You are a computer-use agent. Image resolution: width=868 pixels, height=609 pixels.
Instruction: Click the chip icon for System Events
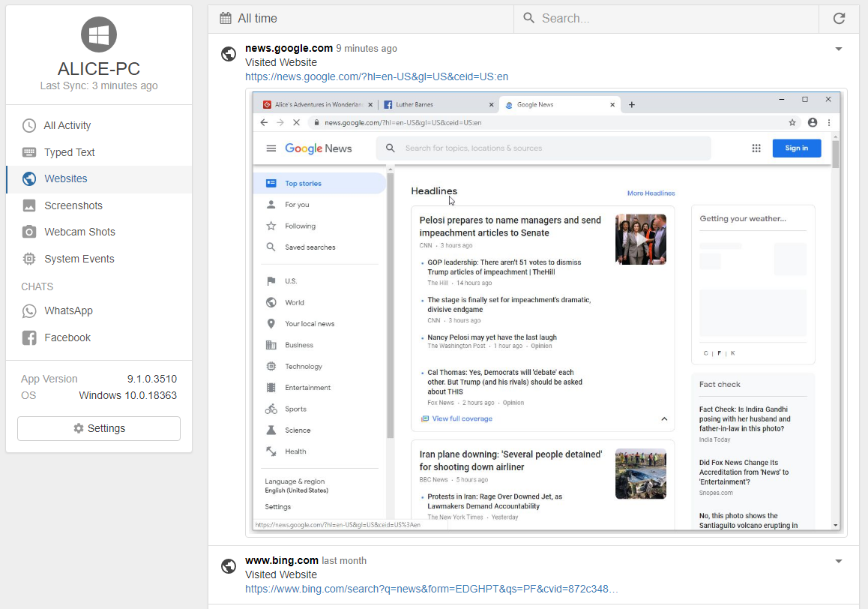point(28,259)
